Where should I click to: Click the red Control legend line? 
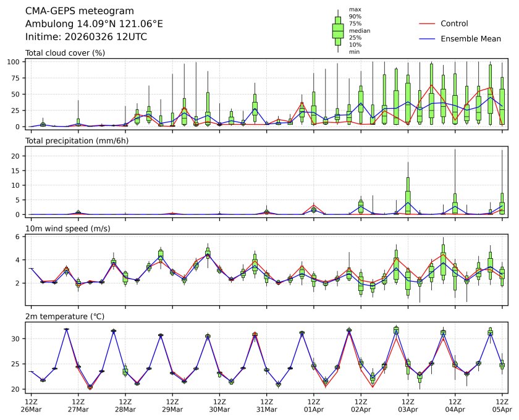pyautogui.click(x=429, y=23)
